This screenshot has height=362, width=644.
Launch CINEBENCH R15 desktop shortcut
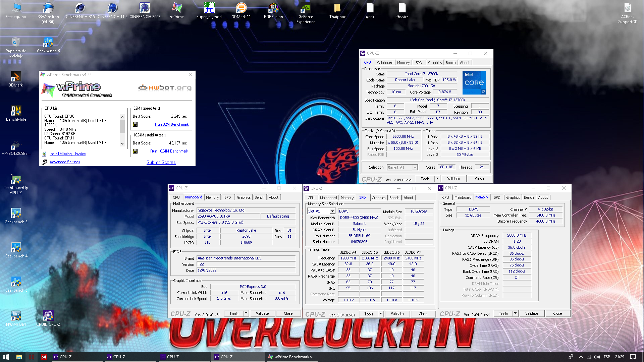click(x=80, y=11)
